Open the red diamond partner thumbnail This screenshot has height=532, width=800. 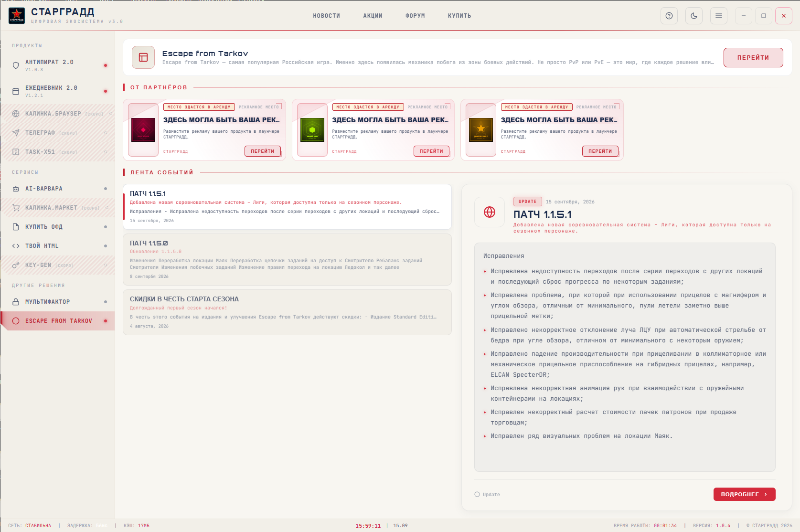(143, 130)
